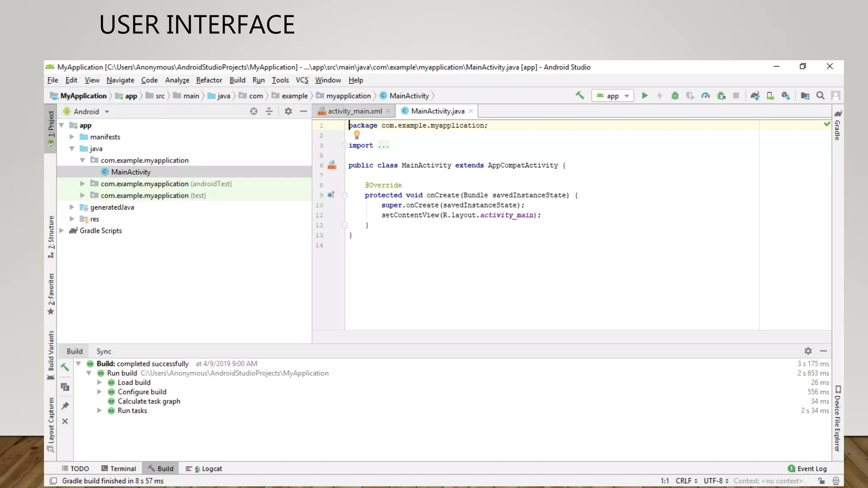
Task: Click the UTF-8 encoding selector
Action: pos(716,481)
